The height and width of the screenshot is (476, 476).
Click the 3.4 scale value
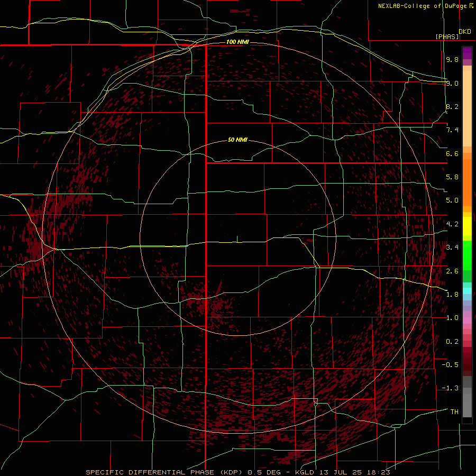click(452, 248)
